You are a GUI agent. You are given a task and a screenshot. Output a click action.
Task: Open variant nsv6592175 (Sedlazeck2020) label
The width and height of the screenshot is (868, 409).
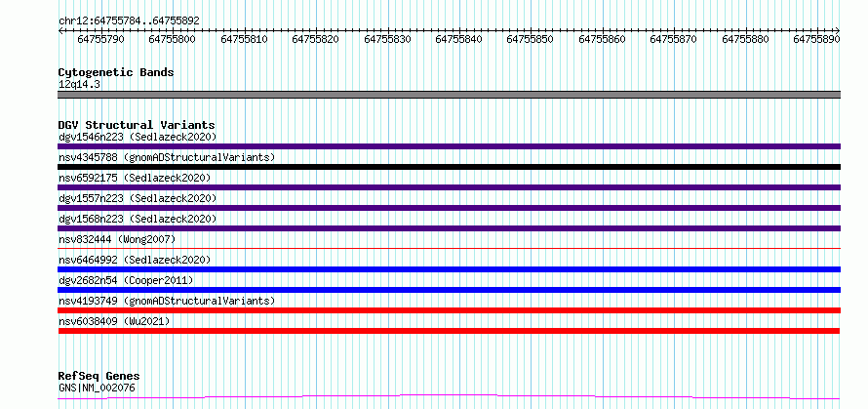click(135, 178)
